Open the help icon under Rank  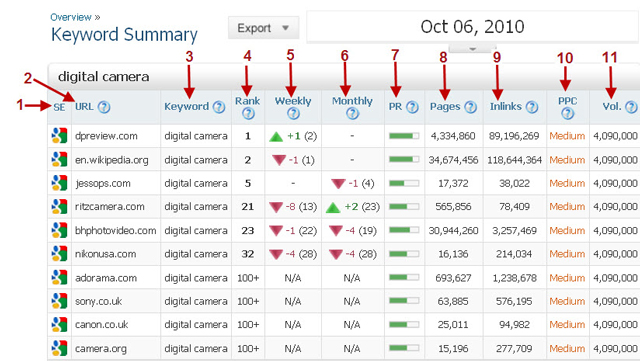248,114
